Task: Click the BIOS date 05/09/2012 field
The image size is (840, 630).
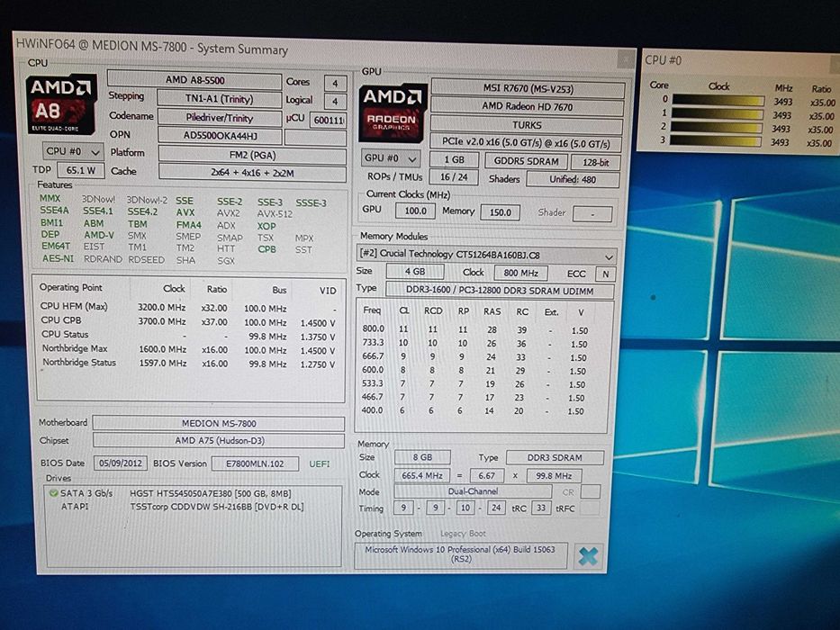Action: coord(121,463)
